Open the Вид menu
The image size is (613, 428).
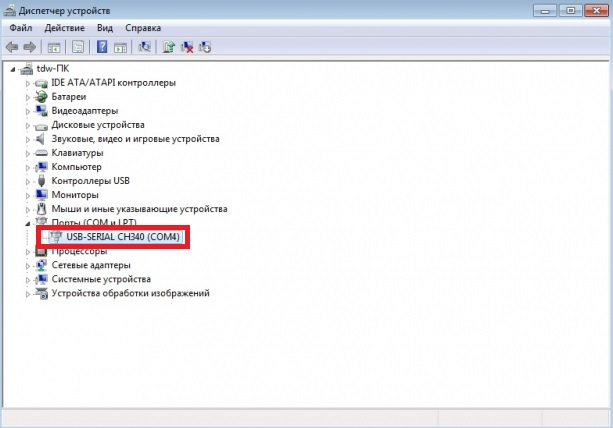coord(105,28)
